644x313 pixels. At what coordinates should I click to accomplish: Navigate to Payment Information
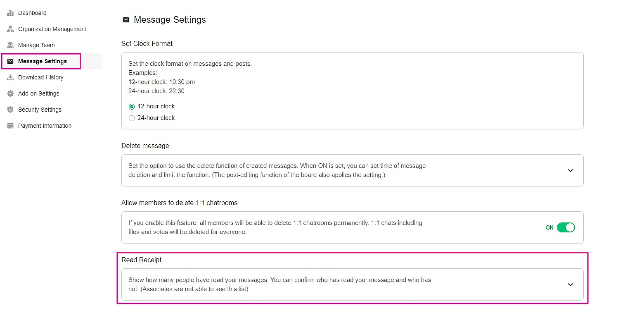coord(45,126)
